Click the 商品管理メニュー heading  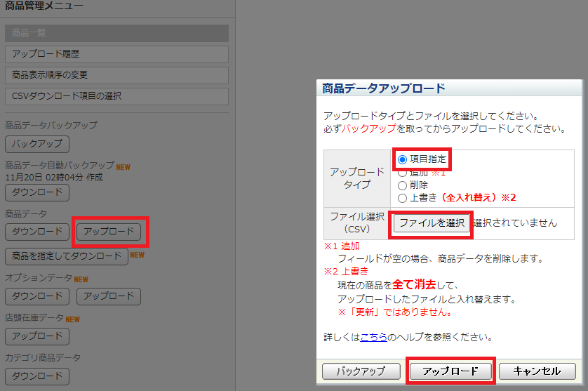(x=44, y=6)
